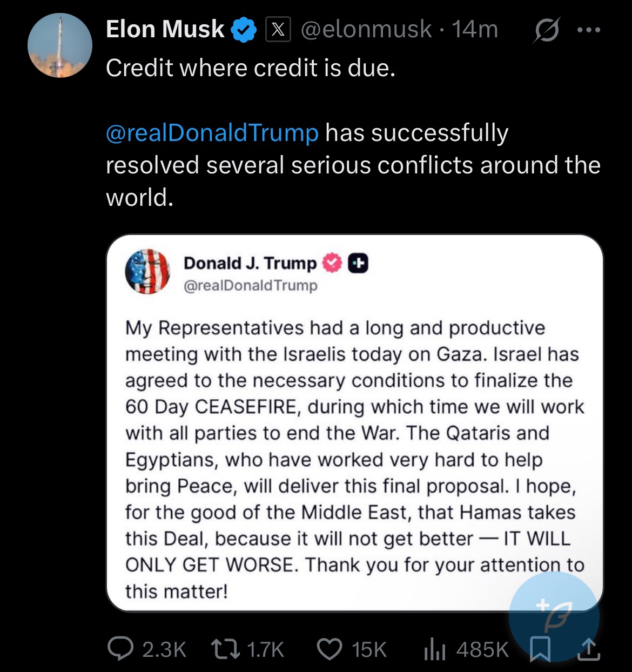
Task: Bookmark this post
Action: [x=540, y=649]
